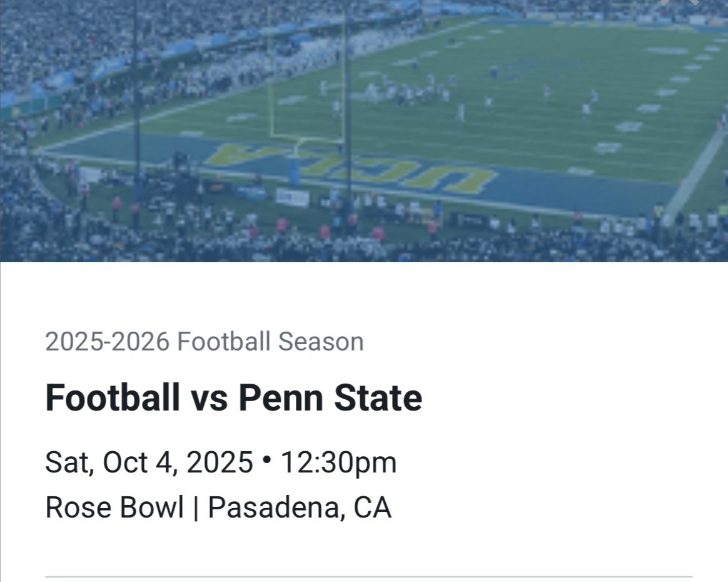Image resolution: width=728 pixels, height=582 pixels.
Task: Click the word "Football" in the bold title
Action: click(113, 398)
